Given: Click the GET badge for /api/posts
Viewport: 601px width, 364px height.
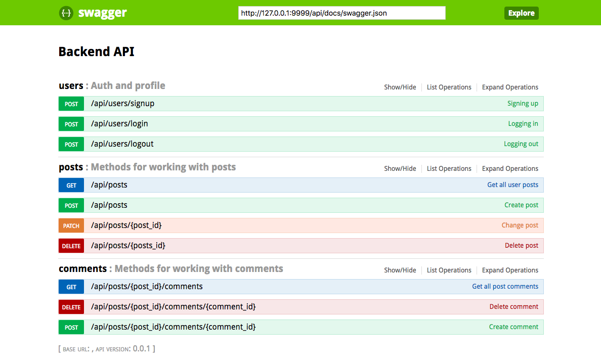Looking at the screenshot, I should click(x=71, y=185).
